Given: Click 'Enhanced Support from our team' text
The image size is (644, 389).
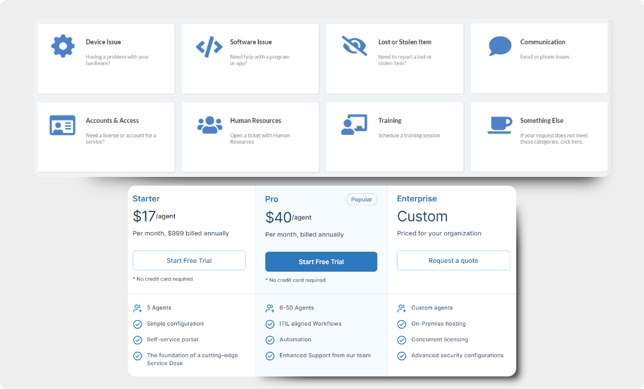Looking at the screenshot, I should (x=325, y=355).
